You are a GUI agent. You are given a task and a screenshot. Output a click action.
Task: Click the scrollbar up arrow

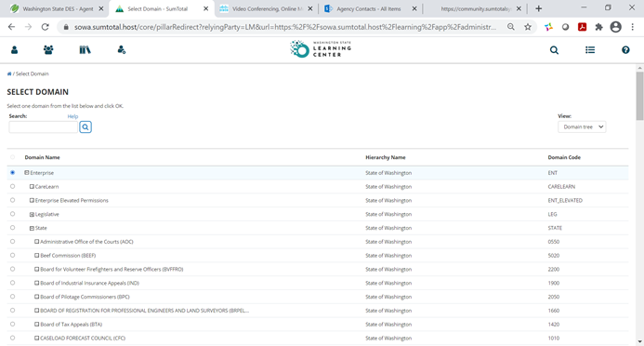639,68
